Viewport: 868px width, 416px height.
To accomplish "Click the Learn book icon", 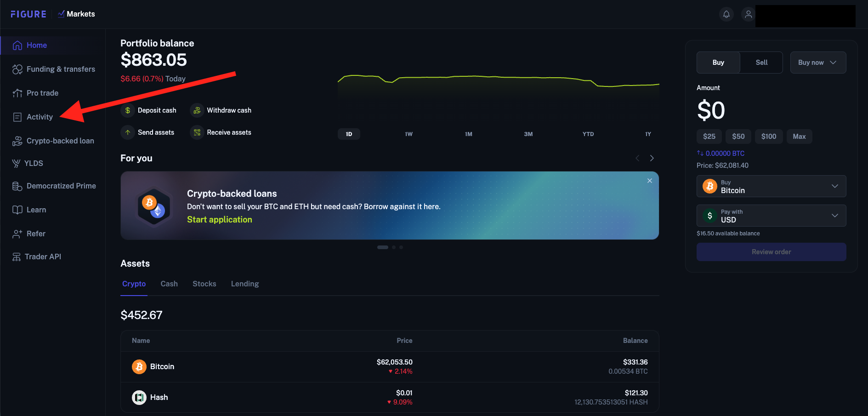I will (17, 210).
